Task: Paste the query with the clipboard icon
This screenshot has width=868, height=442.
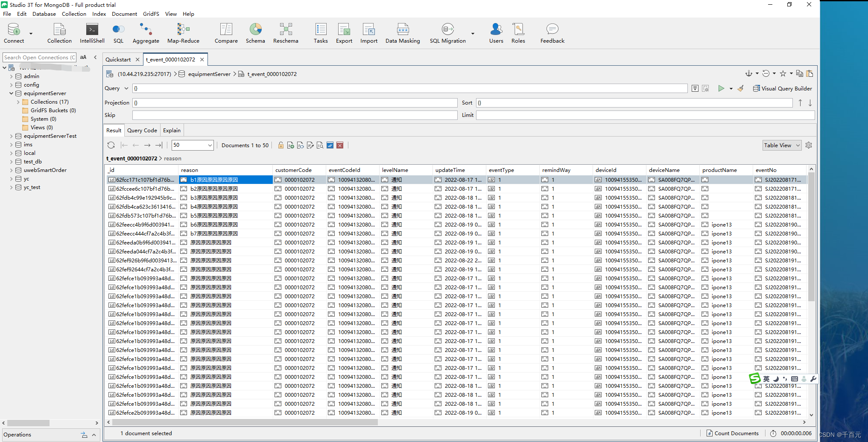Action: [810, 73]
